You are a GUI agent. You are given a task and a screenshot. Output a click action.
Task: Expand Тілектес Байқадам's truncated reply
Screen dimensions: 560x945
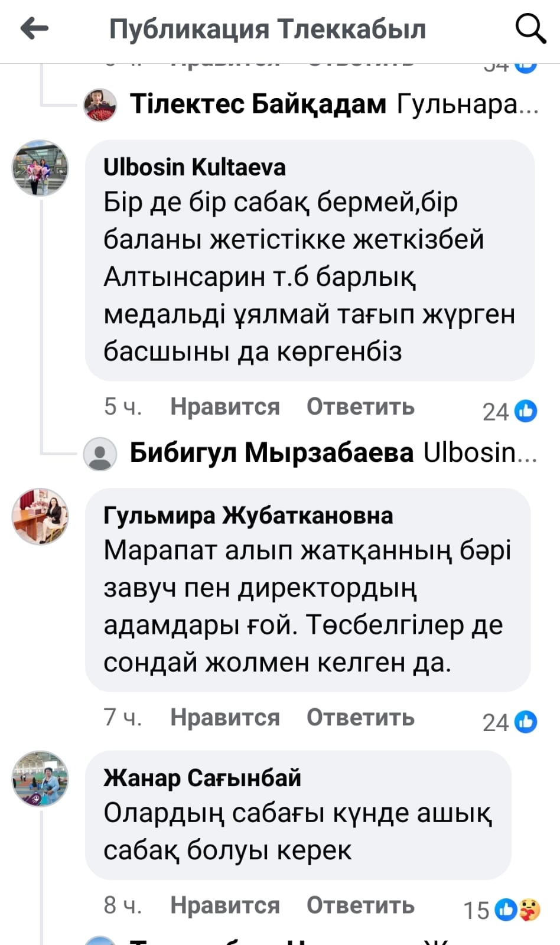(467, 105)
